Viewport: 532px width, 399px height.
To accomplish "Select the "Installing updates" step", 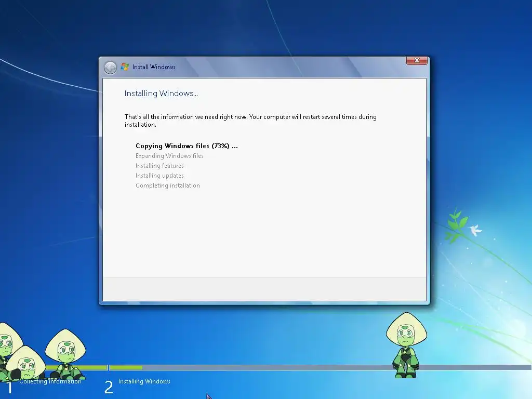I will pos(159,176).
